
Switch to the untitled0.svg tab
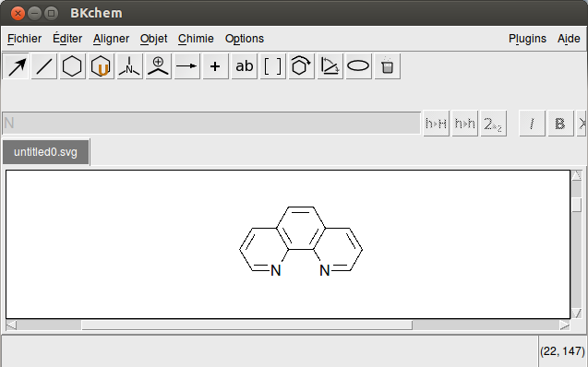(46, 152)
